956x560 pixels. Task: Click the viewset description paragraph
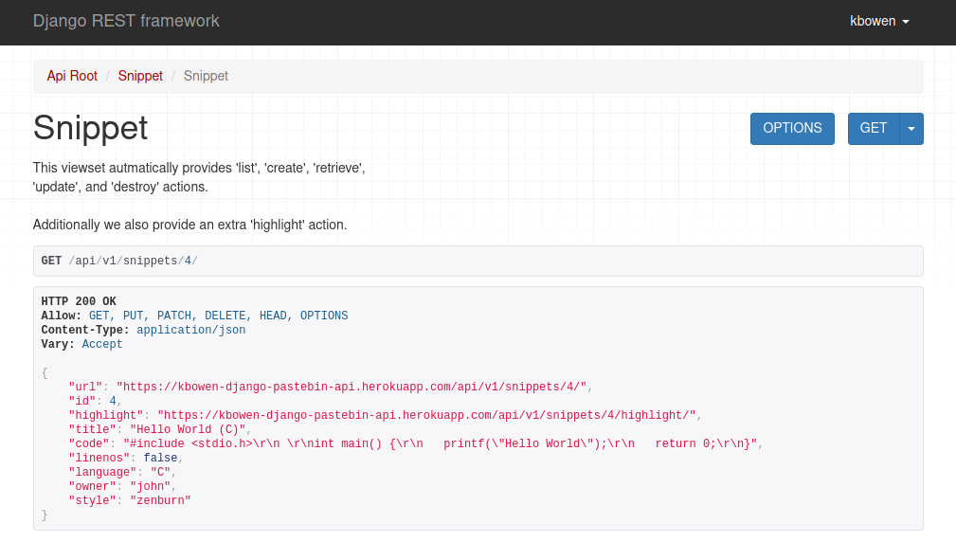click(199, 177)
